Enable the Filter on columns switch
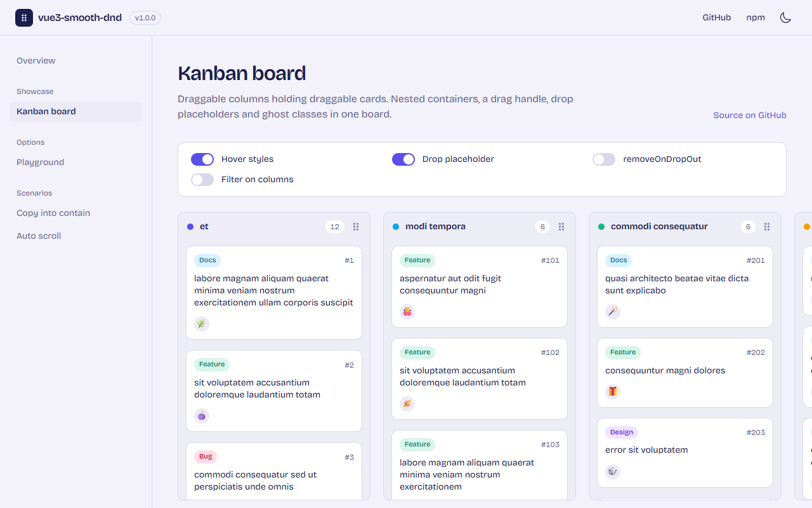The width and height of the screenshot is (812, 508). pyautogui.click(x=202, y=180)
